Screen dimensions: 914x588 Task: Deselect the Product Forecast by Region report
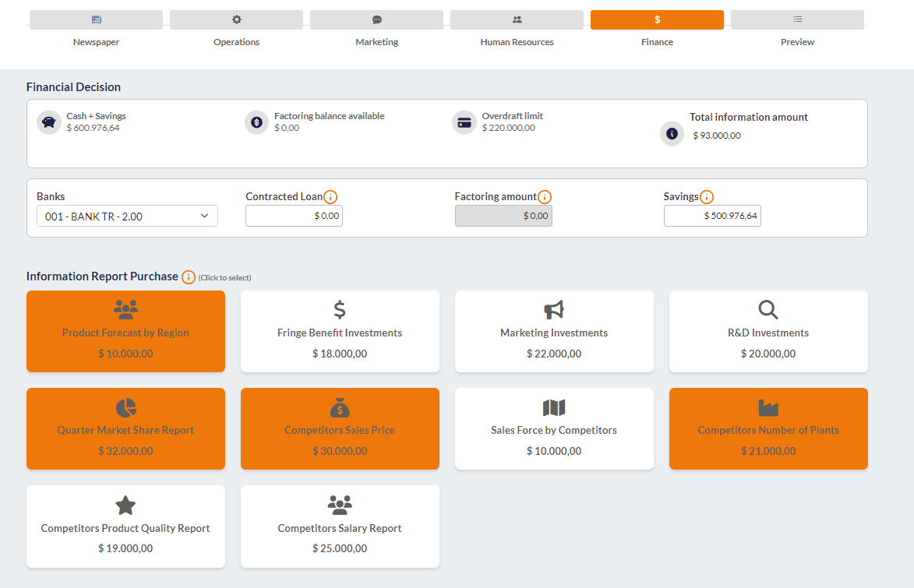125,332
